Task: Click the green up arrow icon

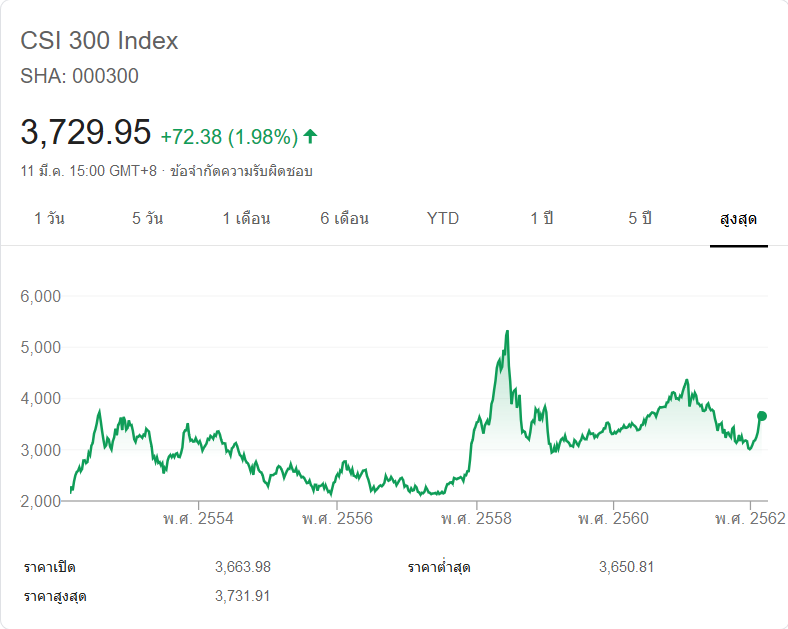Action: pos(310,135)
